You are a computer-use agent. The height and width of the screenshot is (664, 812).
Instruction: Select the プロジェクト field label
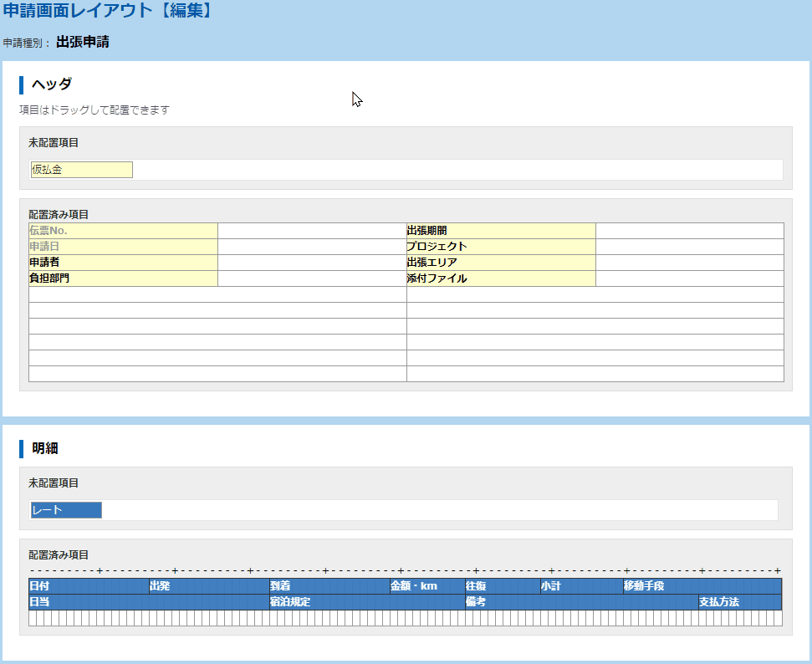point(501,247)
